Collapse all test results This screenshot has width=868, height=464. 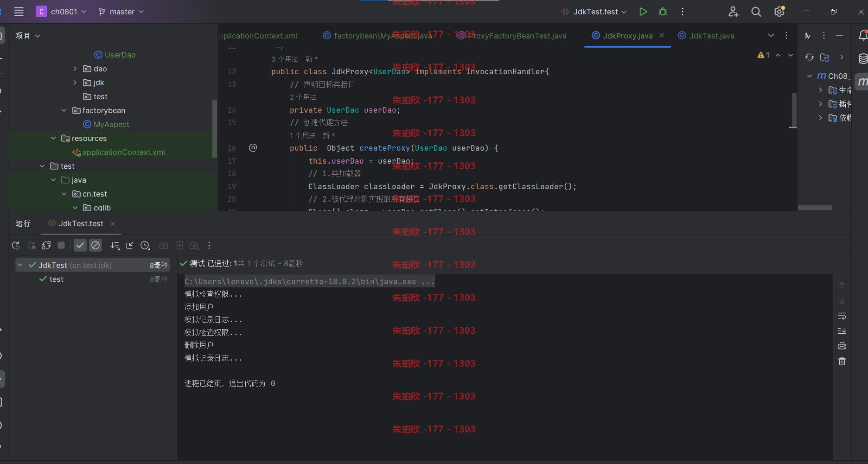click(130, 245)
